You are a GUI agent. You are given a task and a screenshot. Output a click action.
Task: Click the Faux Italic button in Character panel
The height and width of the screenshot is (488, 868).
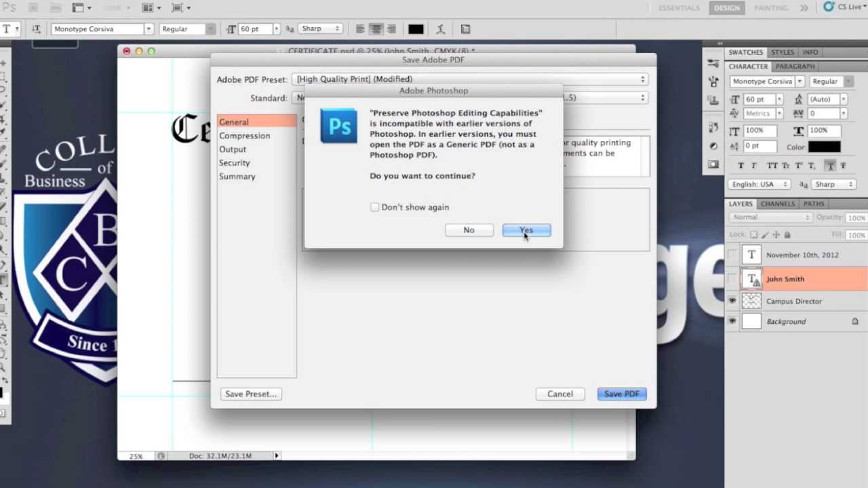(x=753, y=165)
